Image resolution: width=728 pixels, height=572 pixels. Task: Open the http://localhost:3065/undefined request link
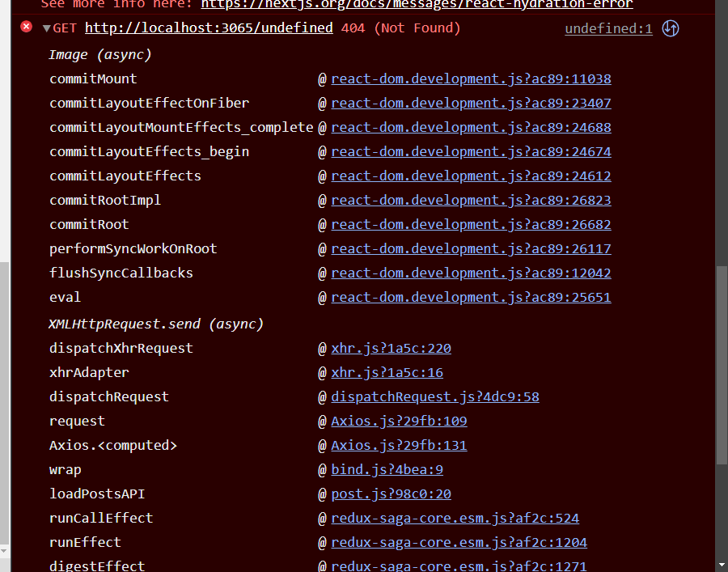coord(209,28)
